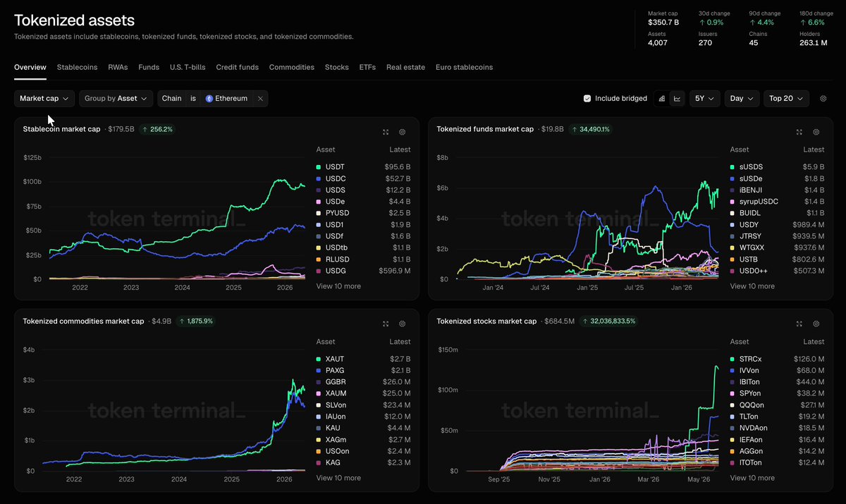Click the Stablecoin market cap title

[x=61, y=130]
